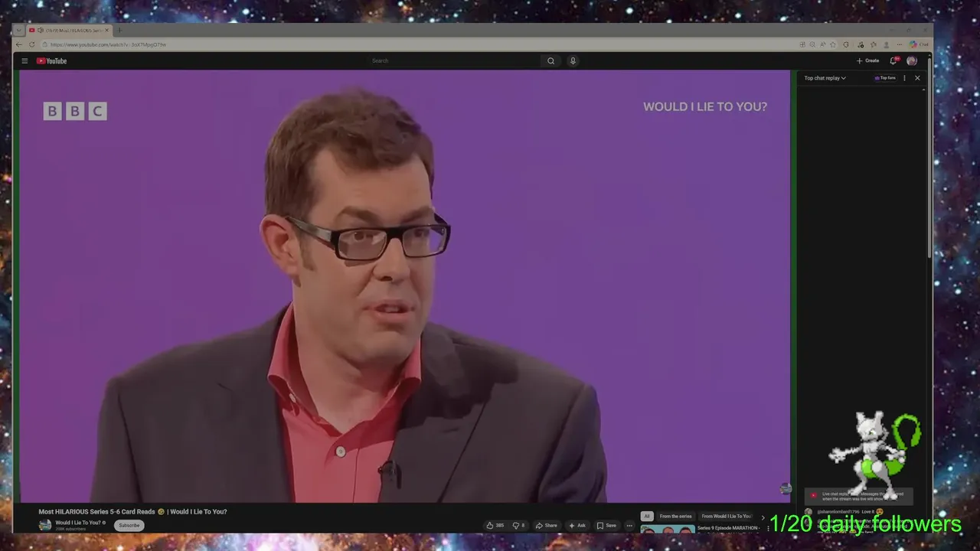Select the All filter chip

point(647,516)
